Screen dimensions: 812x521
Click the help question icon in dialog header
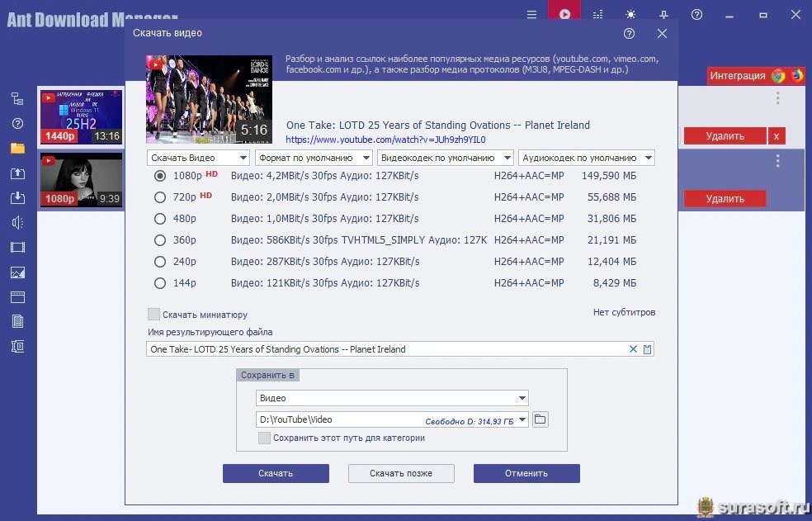pos(630,34)
